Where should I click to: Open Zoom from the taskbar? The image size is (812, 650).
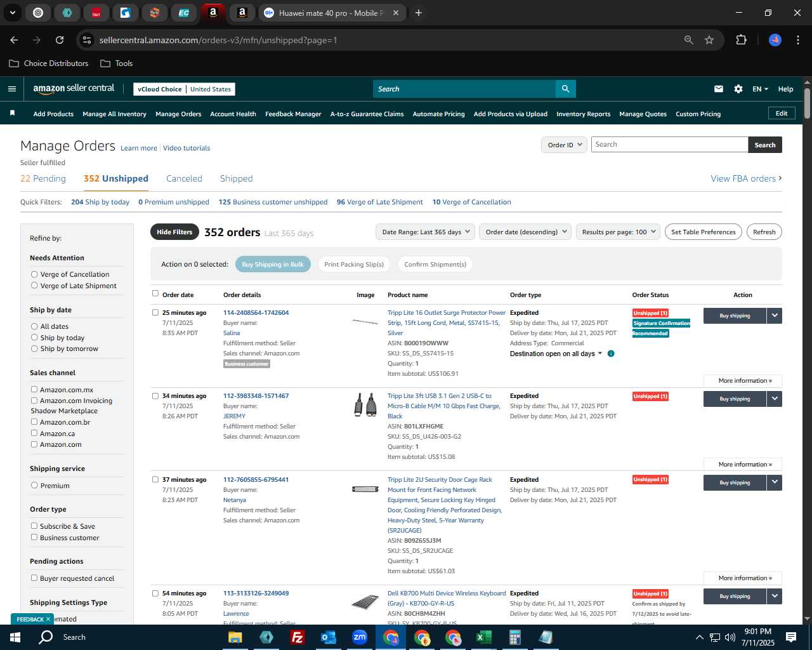pyautogui.click(x=359, y=637)
